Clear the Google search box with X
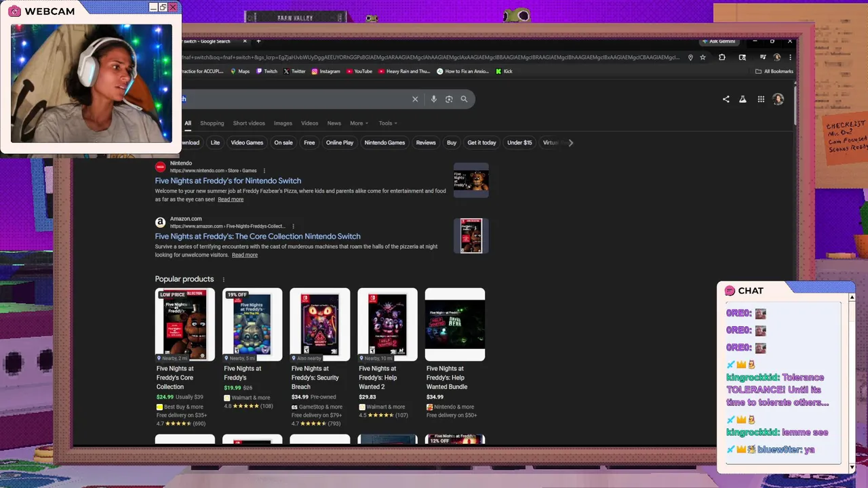The image size is (868, 488). coord(415,99)
